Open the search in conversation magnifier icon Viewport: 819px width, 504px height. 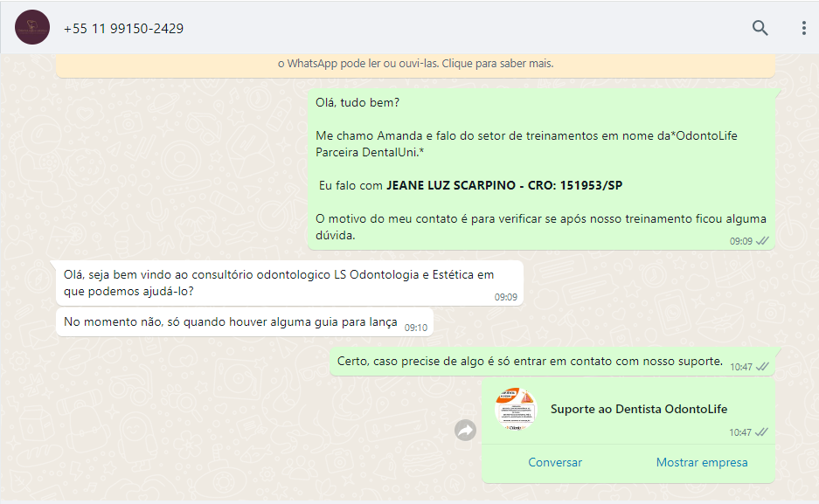(760, 28)
